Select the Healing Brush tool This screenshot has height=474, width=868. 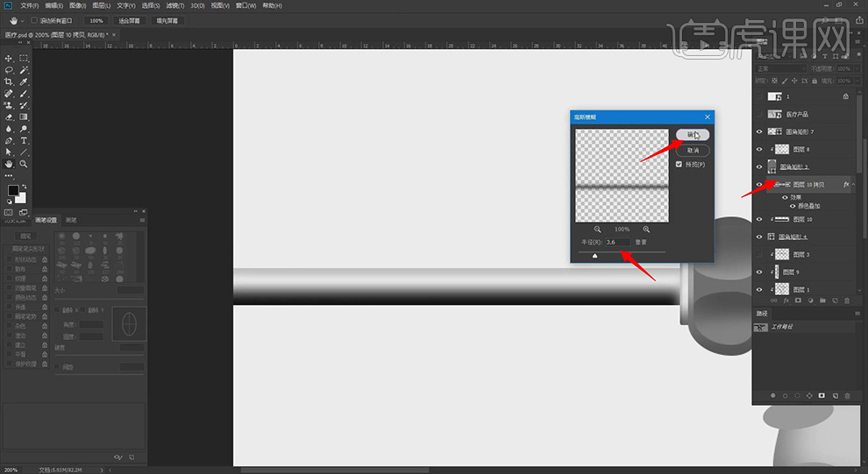click(8, 94)
